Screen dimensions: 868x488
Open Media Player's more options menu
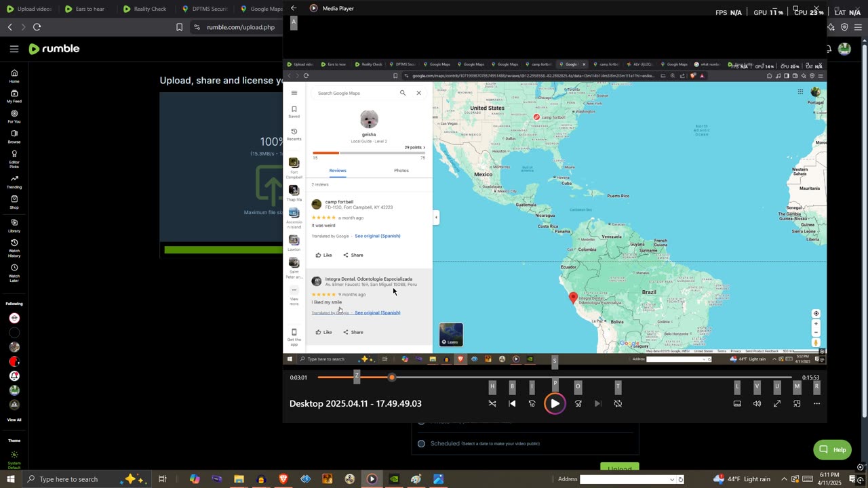pyautogui.click(x=816, y=403)
